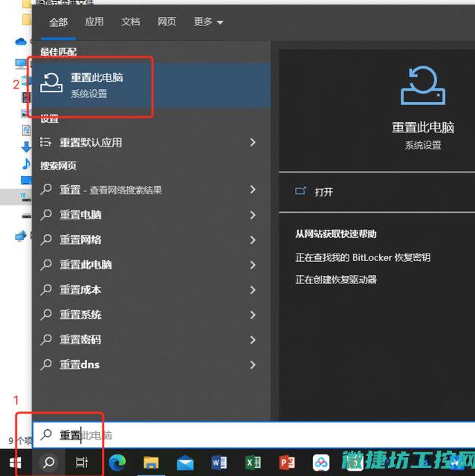Select OneDrive cloud icon in Explorer sidebar
This screenshot has width=475, height=476.
[x=21, y=42]
